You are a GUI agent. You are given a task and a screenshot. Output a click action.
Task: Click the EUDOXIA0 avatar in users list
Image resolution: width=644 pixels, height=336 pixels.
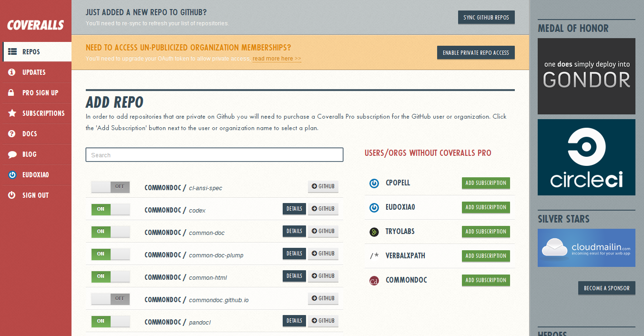click(374, 207)
